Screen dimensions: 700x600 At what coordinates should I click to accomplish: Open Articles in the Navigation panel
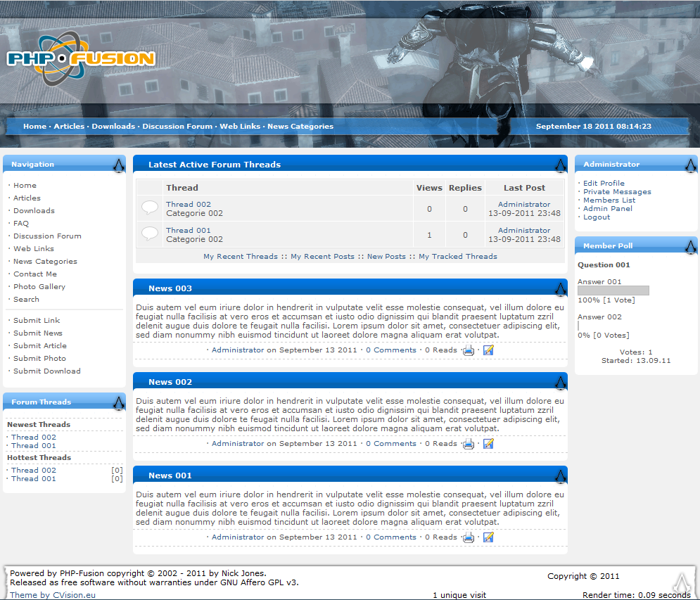(27, 198)
